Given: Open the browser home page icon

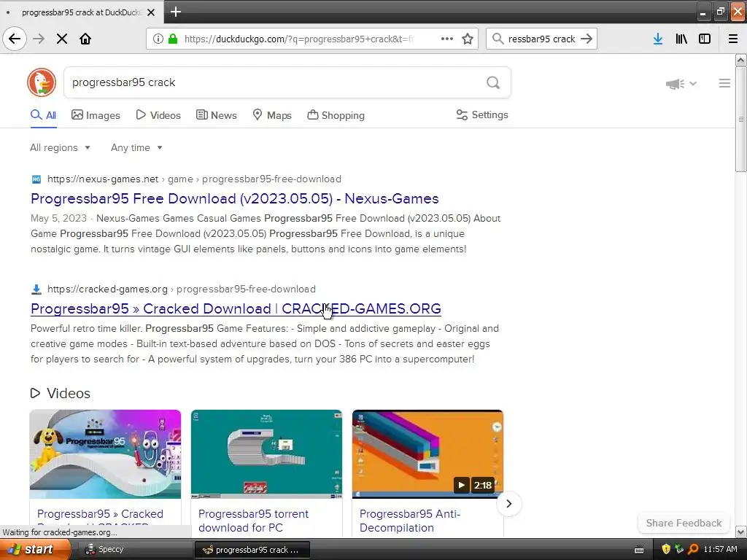Looking at the screenshot, I should pos(85,39).
